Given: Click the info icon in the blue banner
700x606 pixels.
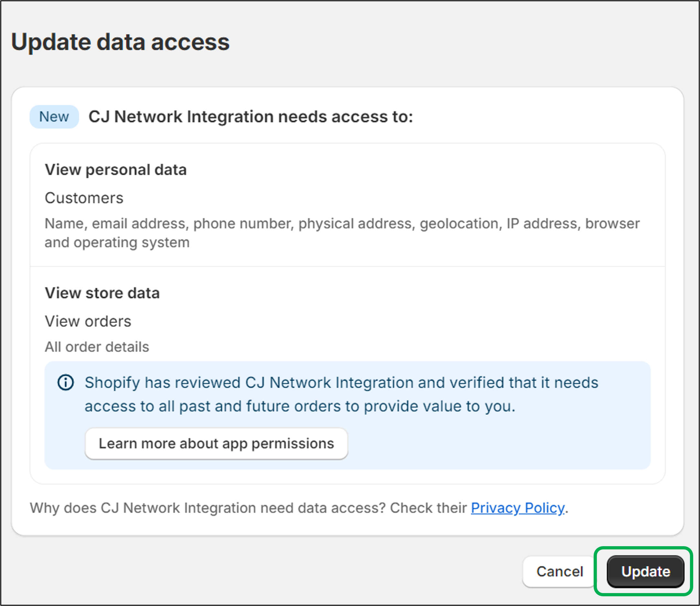Looking at the screenshot, I should pyautogui.click(x=65, y=383).
